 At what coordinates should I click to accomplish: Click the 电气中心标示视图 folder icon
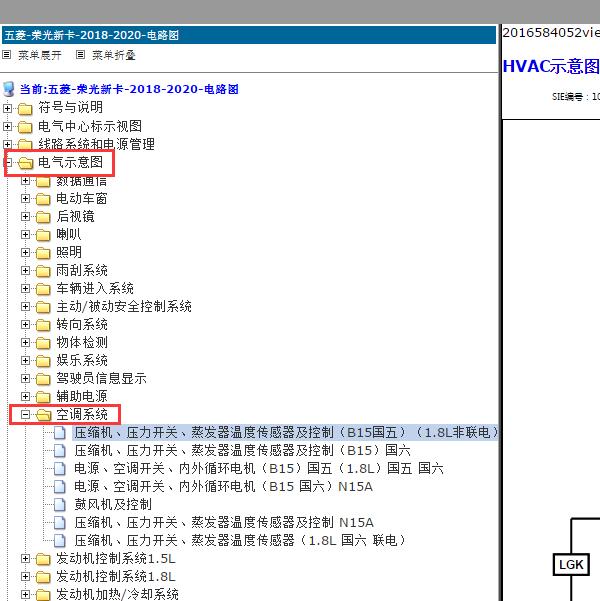pyautogui.click(x=25, y=127)
